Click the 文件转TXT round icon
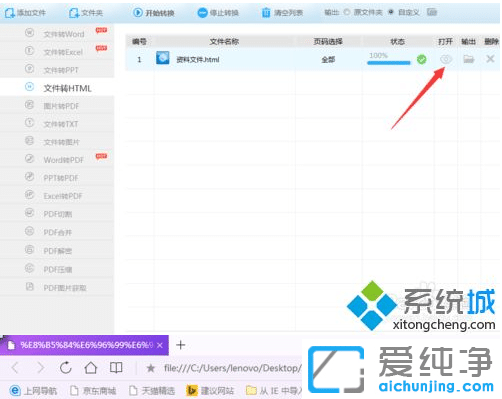Screen dimensions: 502x399 [30, 123]
